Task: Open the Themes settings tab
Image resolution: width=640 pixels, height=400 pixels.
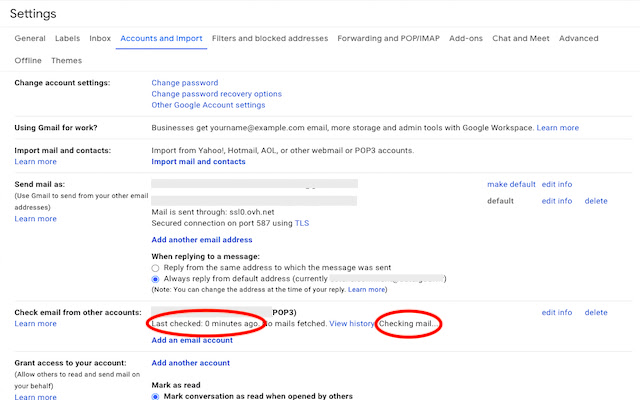Action: [66, 60]
